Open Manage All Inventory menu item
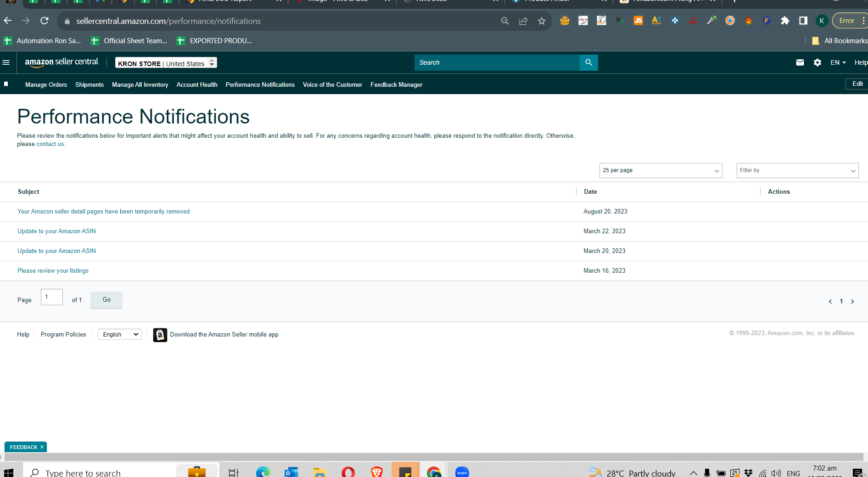This screenshot has width=868, height=477. click(x=140, y=84)
